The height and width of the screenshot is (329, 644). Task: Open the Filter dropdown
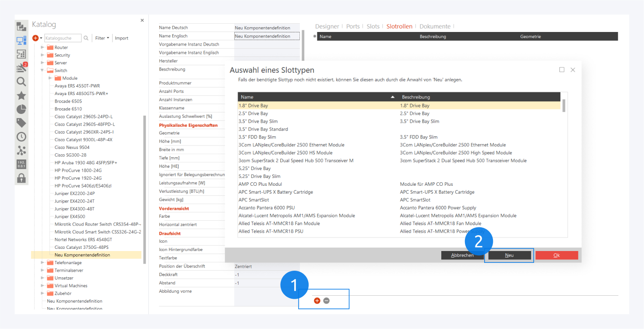coord(102,38)
